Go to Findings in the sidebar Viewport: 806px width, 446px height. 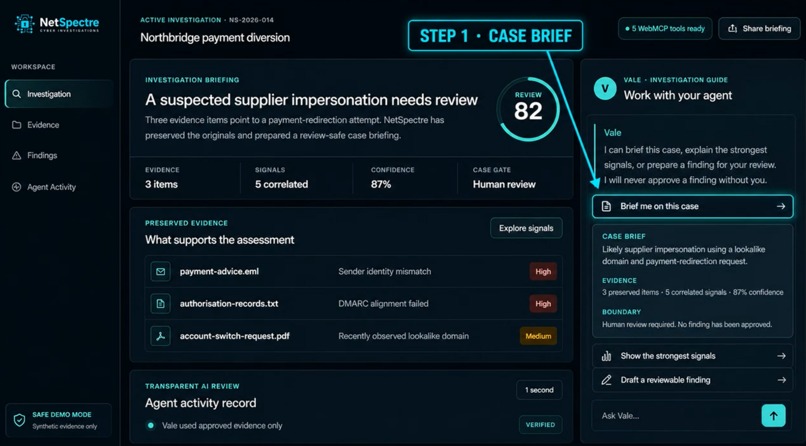pos(59,155)
